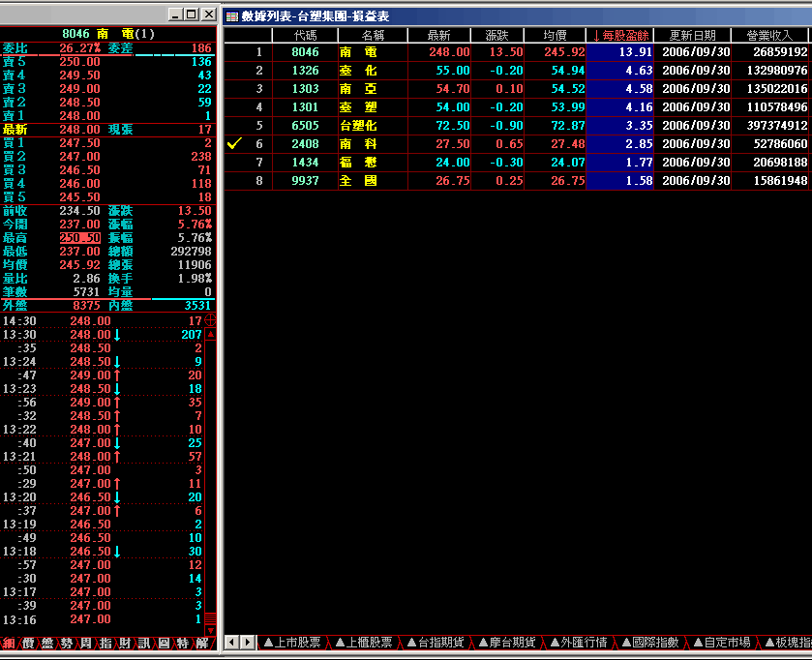This screenshot has width=812, height=660.
Task: Switch to the 盤 tab
Action: (47, 644)
